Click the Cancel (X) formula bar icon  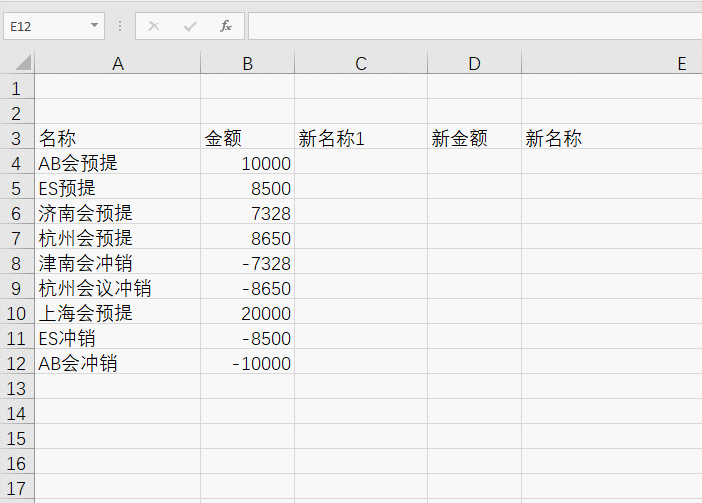click(x=154, y=26)
